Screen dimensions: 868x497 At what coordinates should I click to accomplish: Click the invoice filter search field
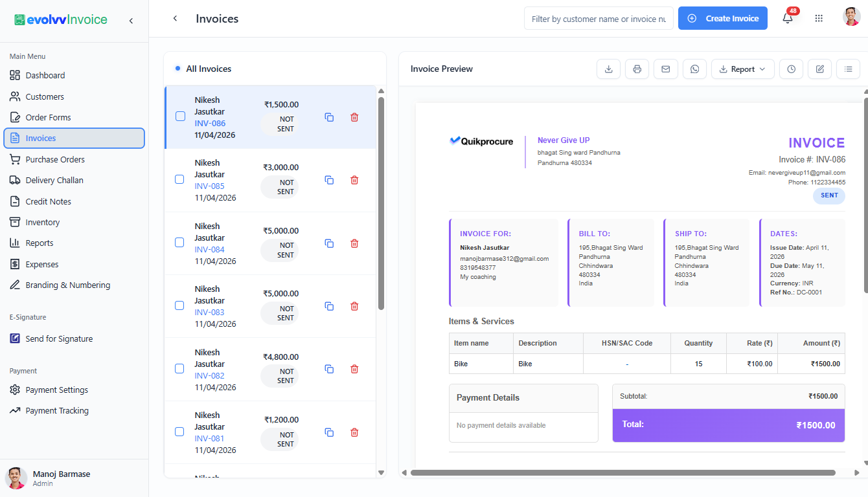[x=599, y=19]
